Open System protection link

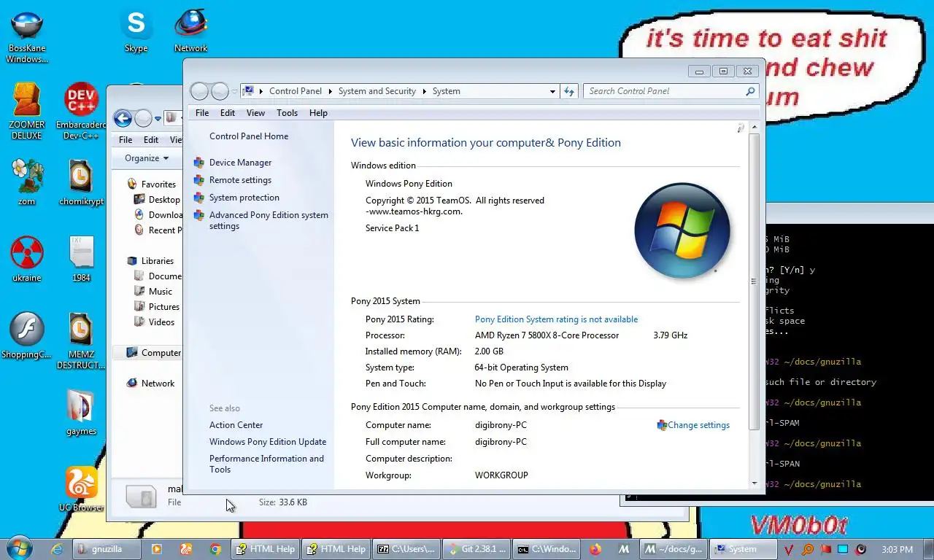point(244,198)
